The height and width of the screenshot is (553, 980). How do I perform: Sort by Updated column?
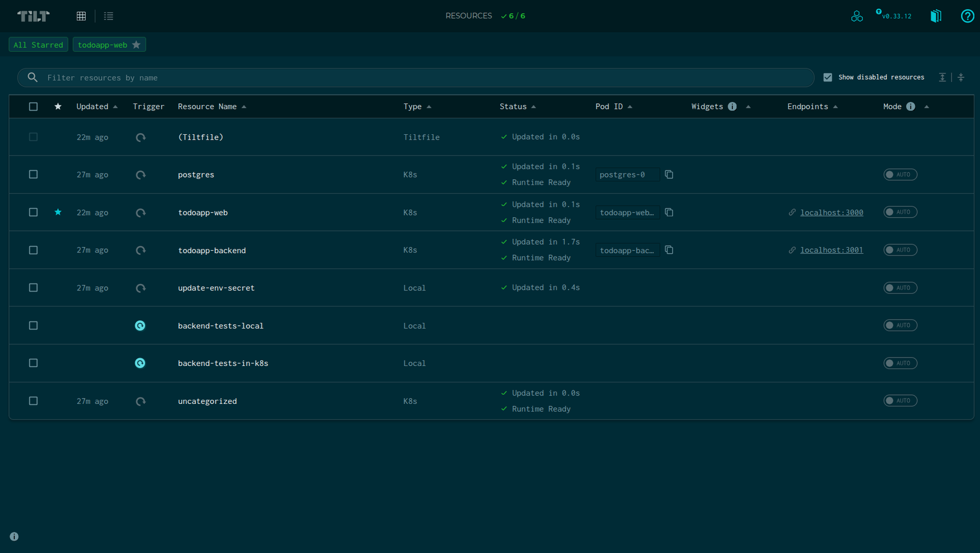(x=97, y=107)
